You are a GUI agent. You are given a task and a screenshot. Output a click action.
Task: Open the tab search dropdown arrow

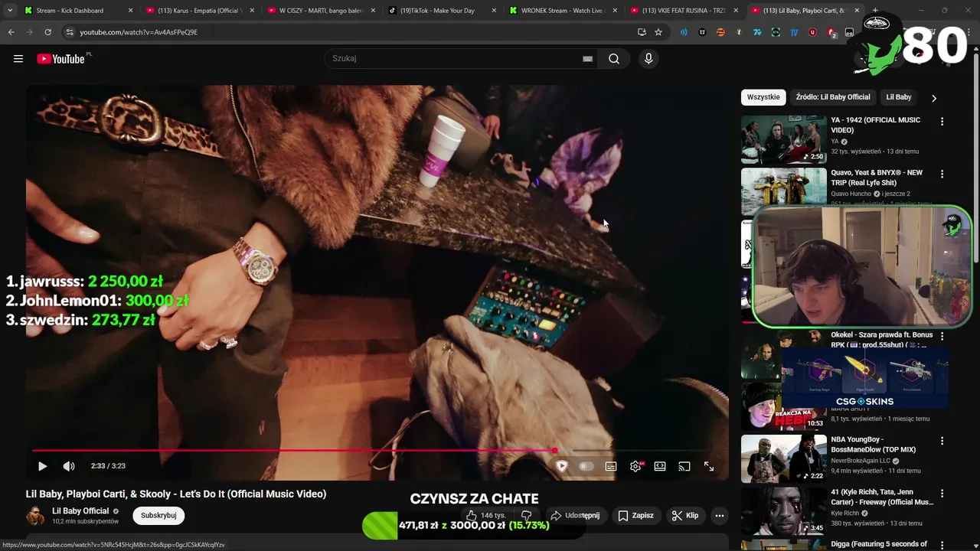[10, 11]
